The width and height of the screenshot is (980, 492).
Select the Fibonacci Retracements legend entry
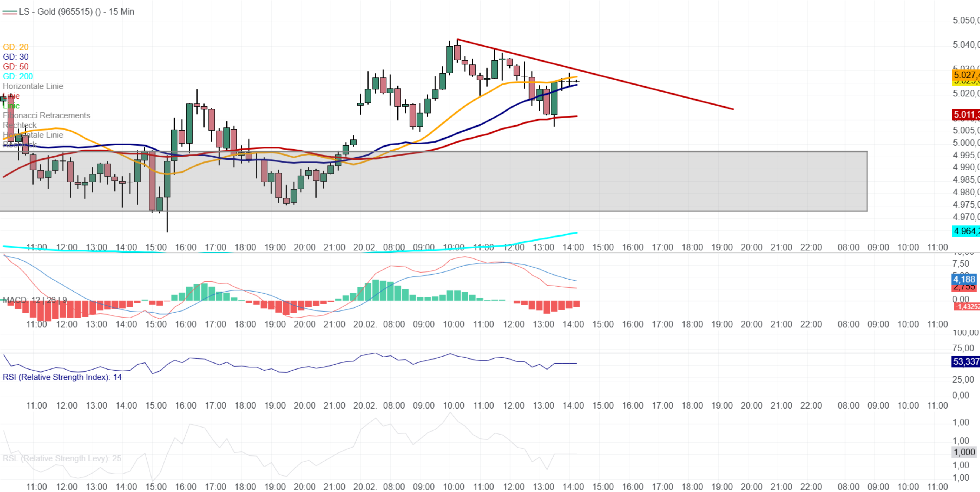point(47,115)
